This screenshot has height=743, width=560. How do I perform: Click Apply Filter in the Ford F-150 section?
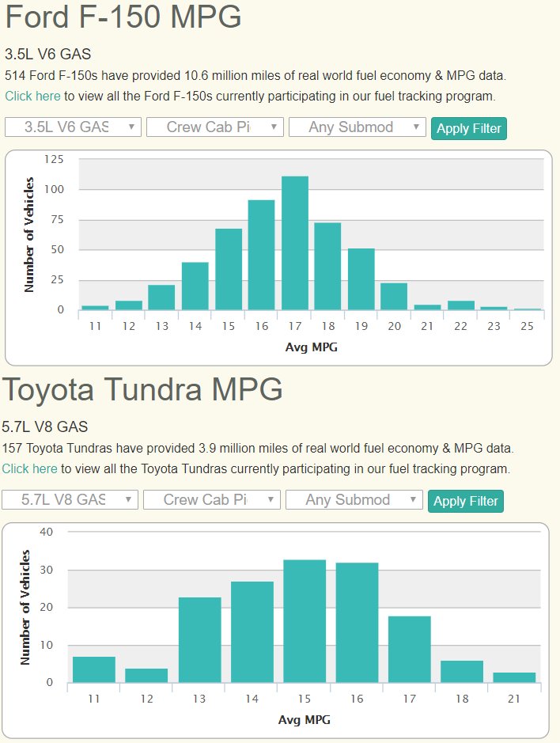coord(468,128)
